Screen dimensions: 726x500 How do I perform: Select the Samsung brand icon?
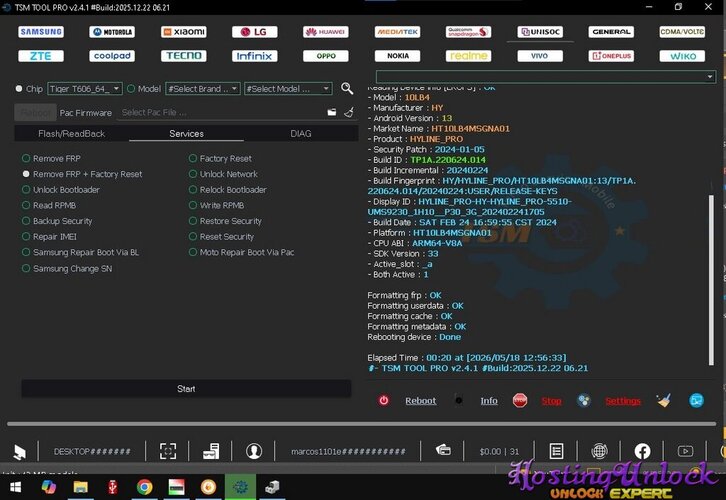pyautogui.click(x=41, y=31)
